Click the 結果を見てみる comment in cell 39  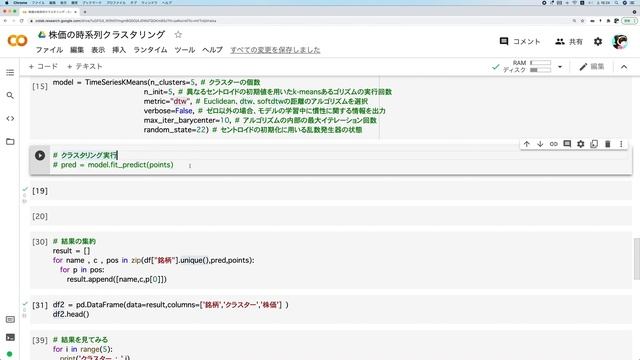tap(80, 340)
